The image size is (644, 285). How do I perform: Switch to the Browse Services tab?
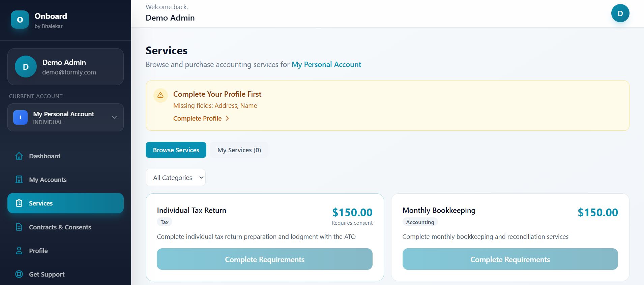click(176, 150)
